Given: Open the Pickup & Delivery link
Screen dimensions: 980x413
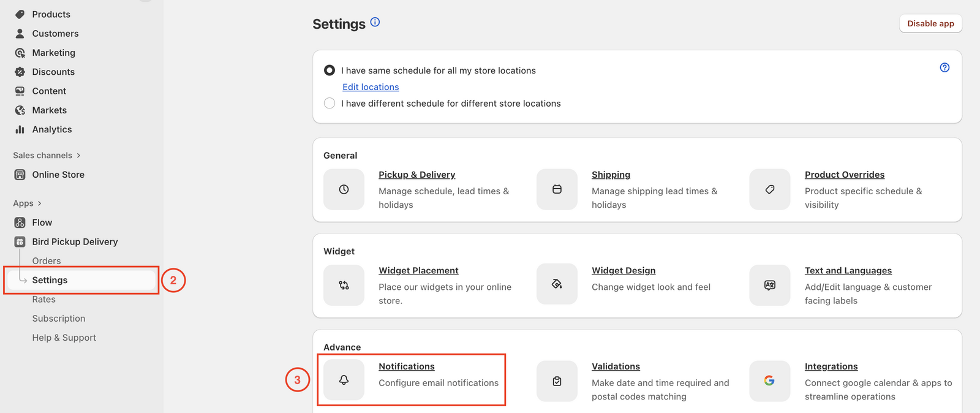Looking at the screenshot, I should pyautogui.click(x=417, y=175).
